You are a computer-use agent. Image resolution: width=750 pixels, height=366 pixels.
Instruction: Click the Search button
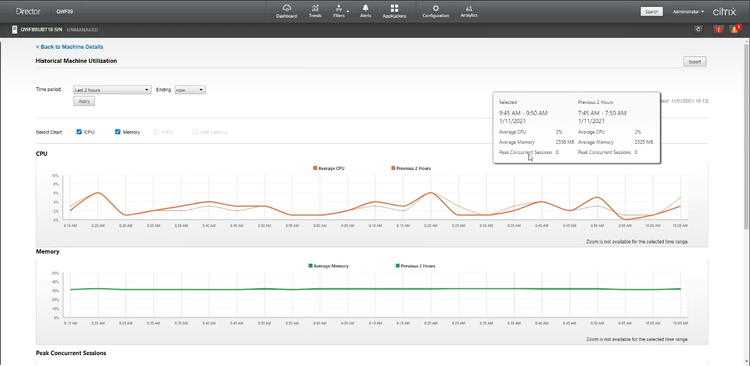click(651, 11)
